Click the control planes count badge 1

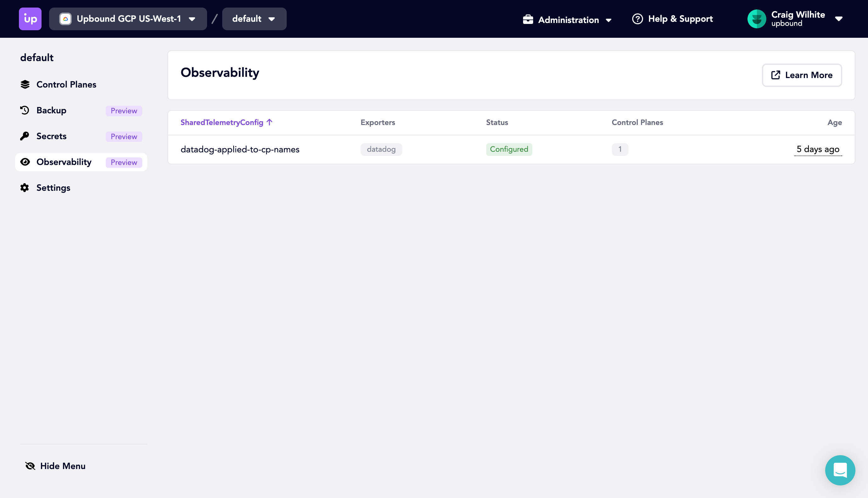coord(620,150)
